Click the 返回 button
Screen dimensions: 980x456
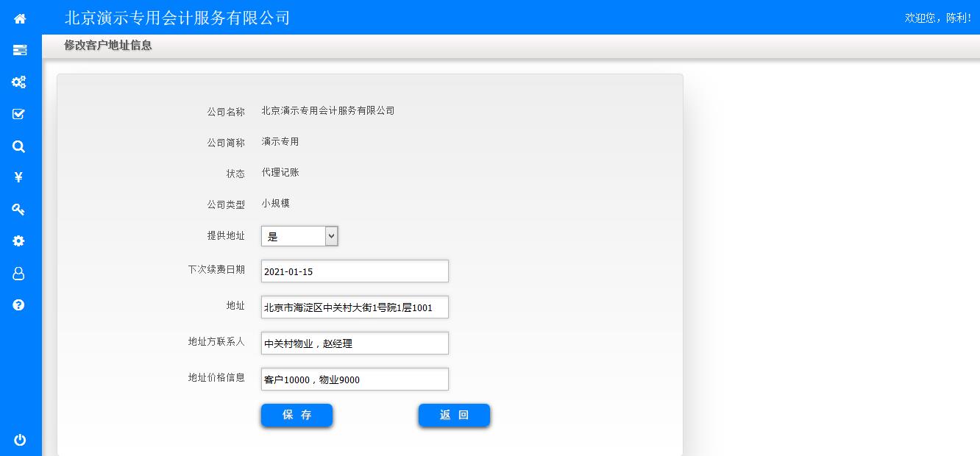coord(454,415)
